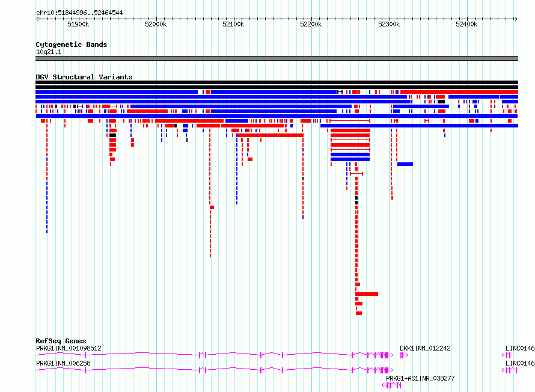Click the PRKG1 NM_006258 transcript line

214,370
